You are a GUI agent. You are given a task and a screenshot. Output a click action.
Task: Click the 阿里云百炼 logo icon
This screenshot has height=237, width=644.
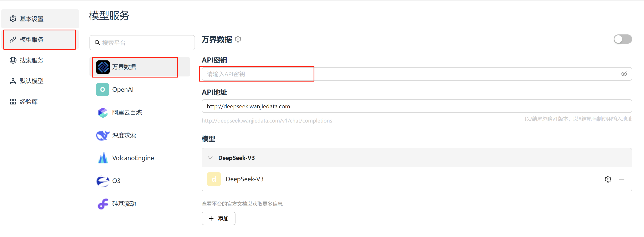pyautogui.click(x=103, y=113)
